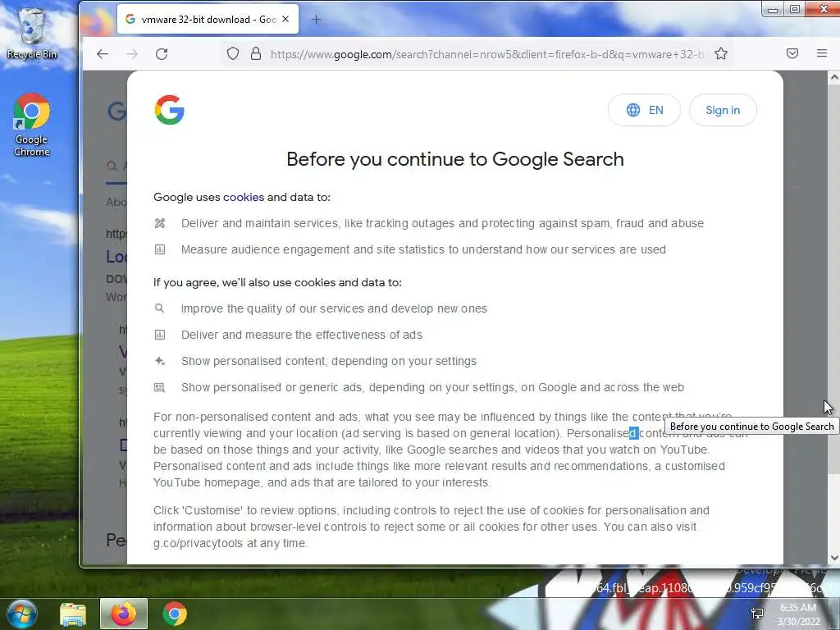Click the page scrollbar down arrow
The height and width of the screenshot is (630, 840).
pos(833,558)
